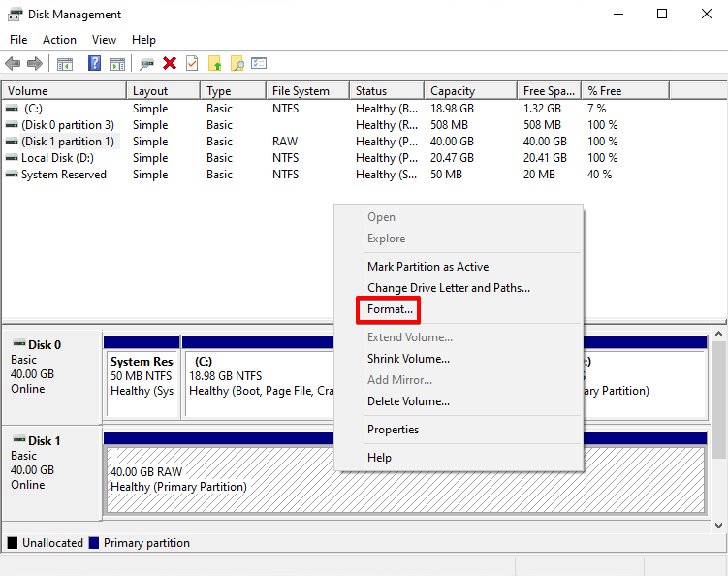This screenshot has width=728, height=576.
Task: Click the Forward arrow toolbar icon
Action: point(35,63)
